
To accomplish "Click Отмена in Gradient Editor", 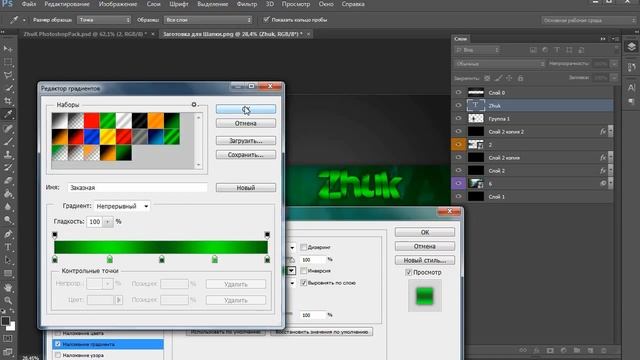I will (246, 123).
